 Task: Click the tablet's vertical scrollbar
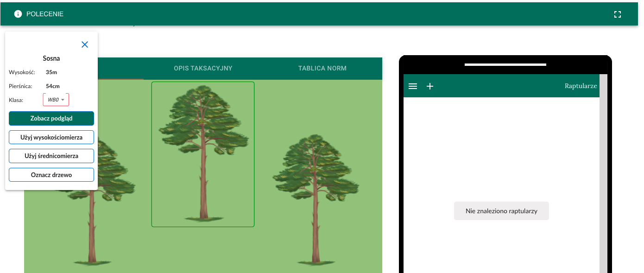point(603,173)
